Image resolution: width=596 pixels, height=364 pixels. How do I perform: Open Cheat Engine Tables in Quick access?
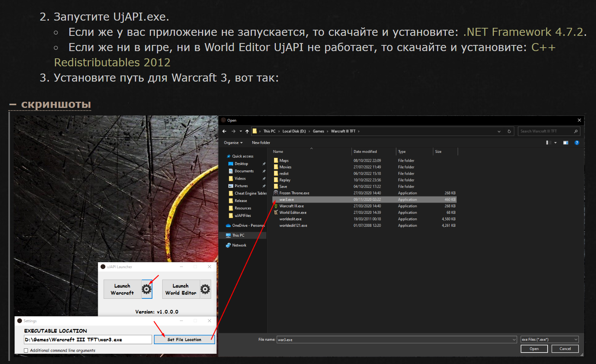(247, 193)
